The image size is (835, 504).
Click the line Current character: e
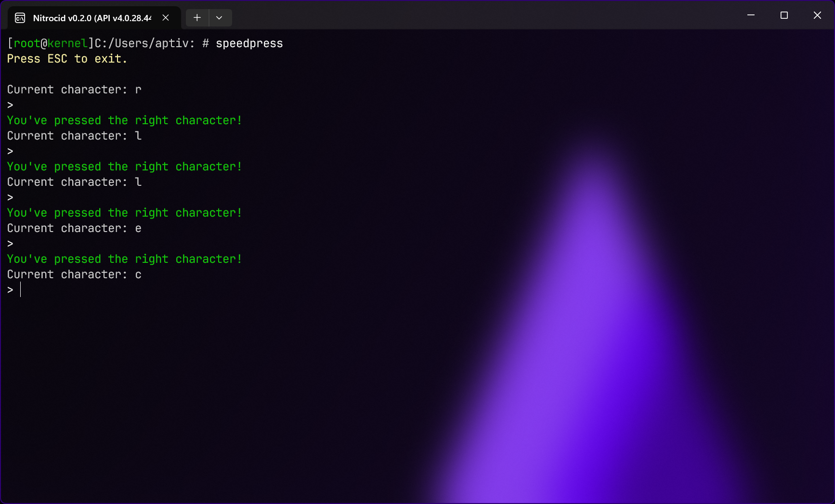pos(74,228)
